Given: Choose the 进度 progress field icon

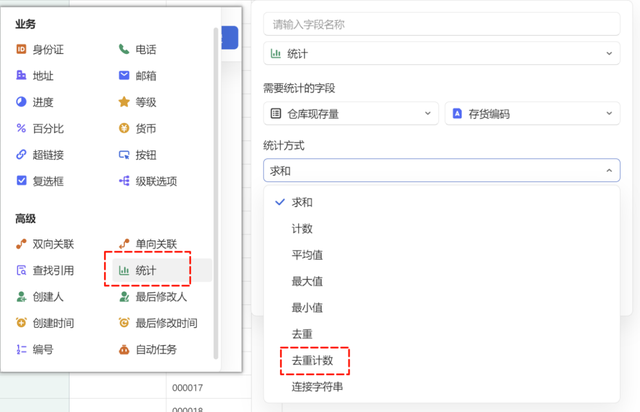Looking at the screenshot, I should (21, 102).
